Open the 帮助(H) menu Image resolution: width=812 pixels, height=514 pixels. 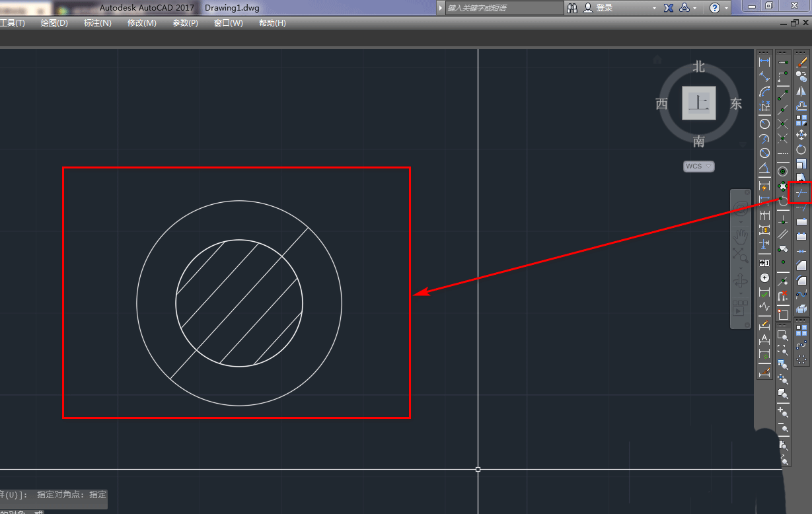[272, 23]
